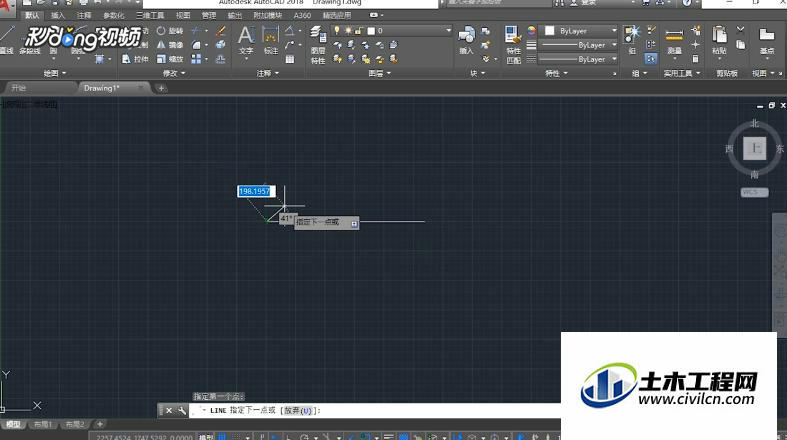The width and height of the screenshot is (787, 440).
Task: Add new layout with plus button
Action: click(100, 424)
